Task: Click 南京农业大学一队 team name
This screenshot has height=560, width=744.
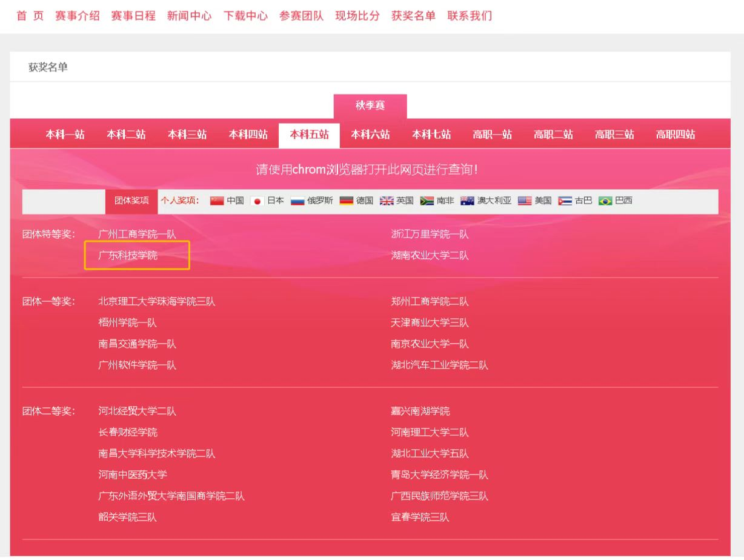Action: (x=430, y=344)
